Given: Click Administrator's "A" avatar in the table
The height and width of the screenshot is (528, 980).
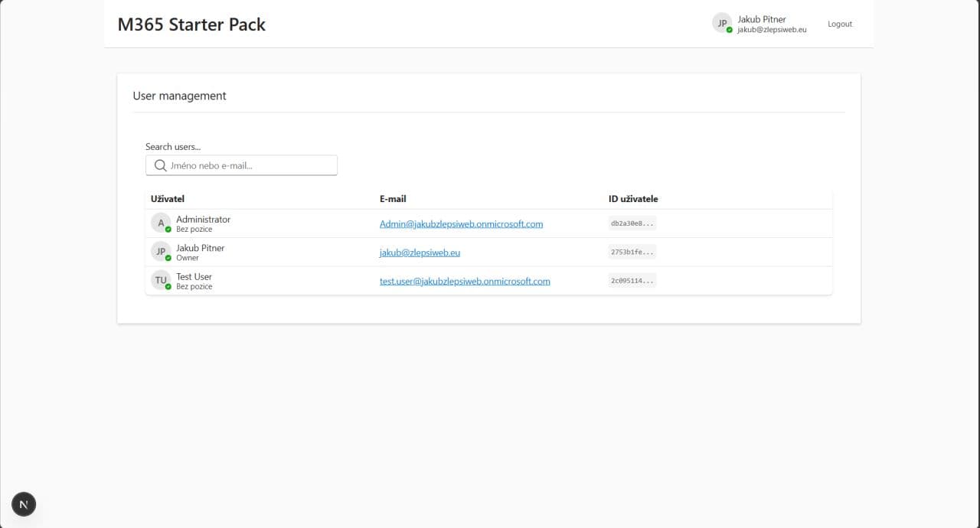Looking at the screenshot, I should pos(161,223).
